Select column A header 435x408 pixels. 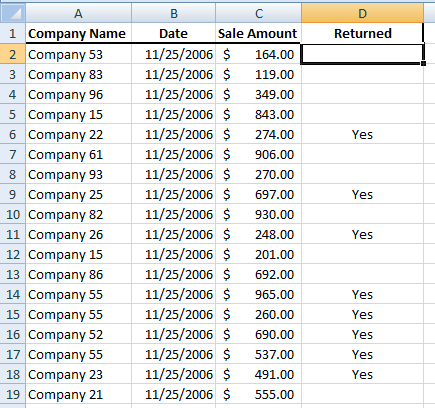click(x=78, y=13)
